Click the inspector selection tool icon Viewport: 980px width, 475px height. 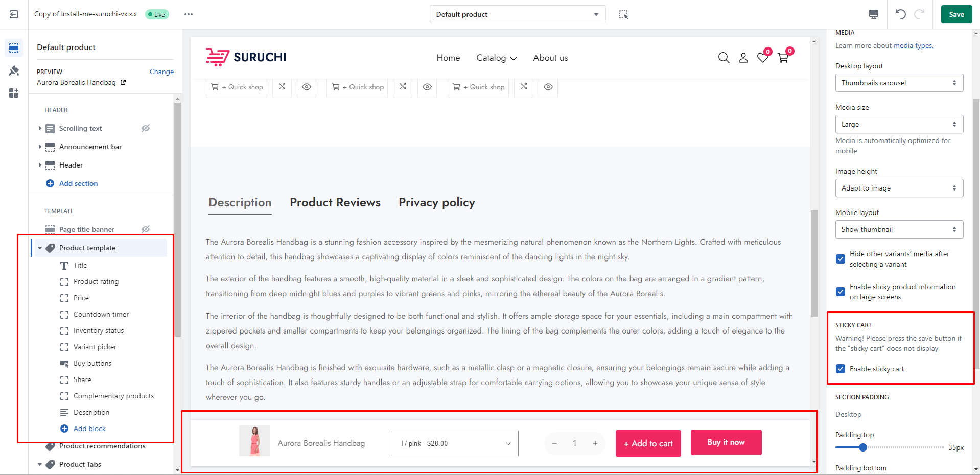point(623,14)
